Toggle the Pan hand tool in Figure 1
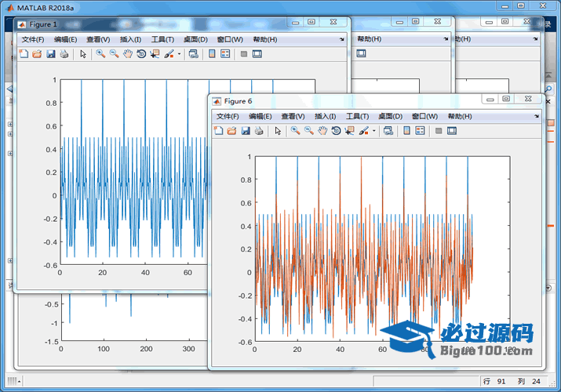 tap(127, 54)
